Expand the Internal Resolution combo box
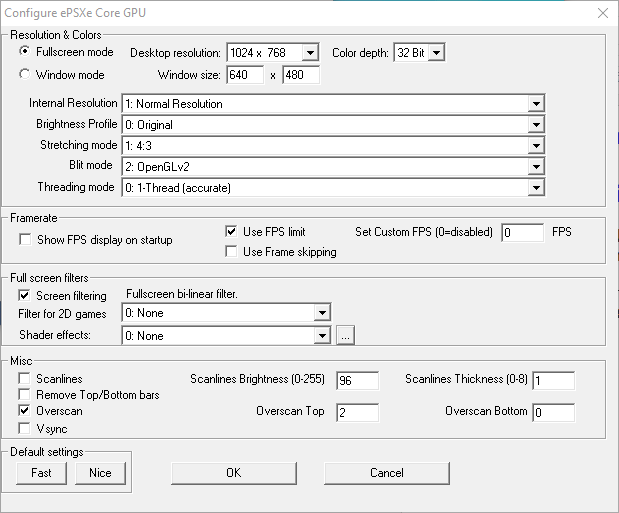Viewport: 619px width, 513px height. tap(333, 104)
